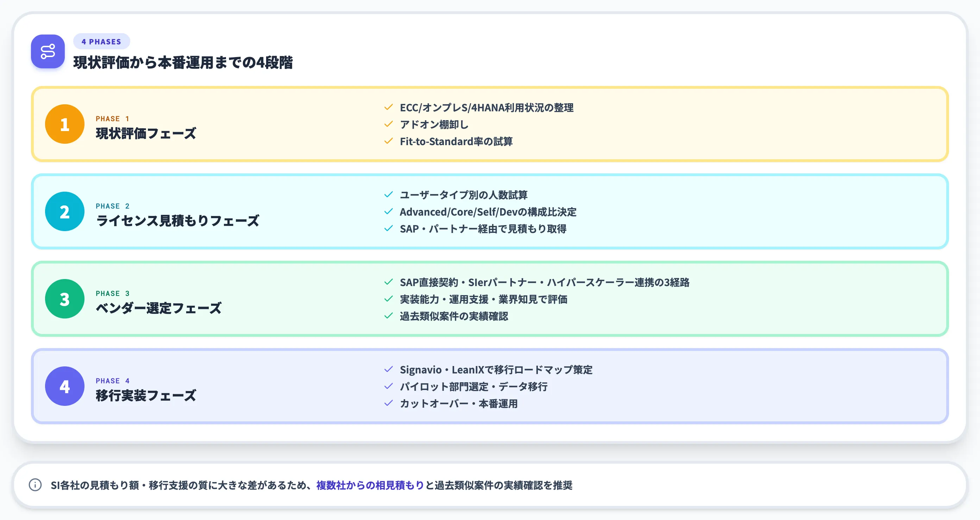Screen dimensions: 980x520
Task: Click the text ECC/オンプレS/4HANA利用状況の整理
Action: (486, 108)
